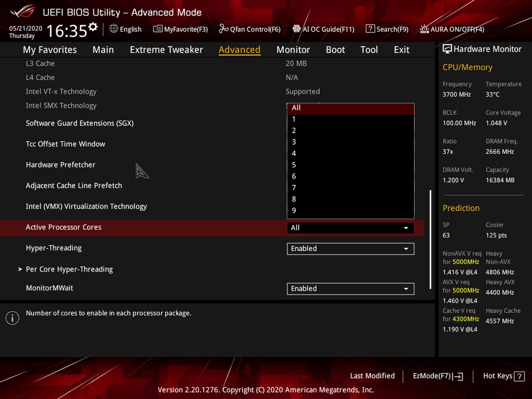Open MyFavorite(F3) list icon
Viewport: 532px width, 399px height.
tap(158, 29)
